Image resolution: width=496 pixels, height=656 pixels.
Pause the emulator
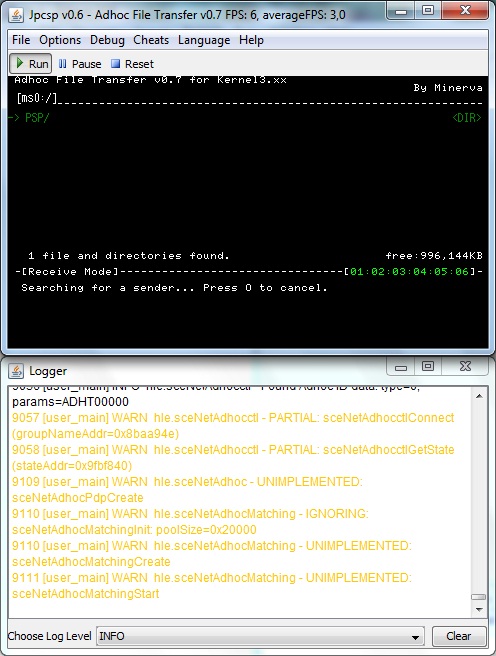80,64
